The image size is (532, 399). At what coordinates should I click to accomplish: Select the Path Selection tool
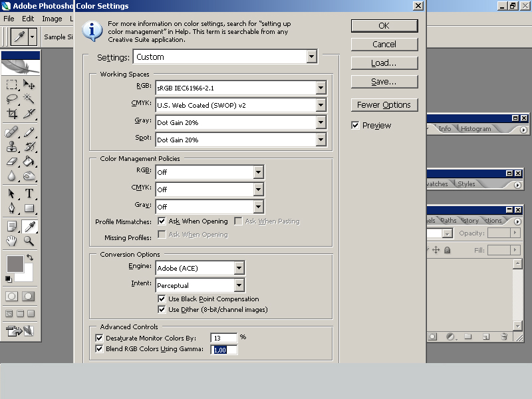coord(11,194)
